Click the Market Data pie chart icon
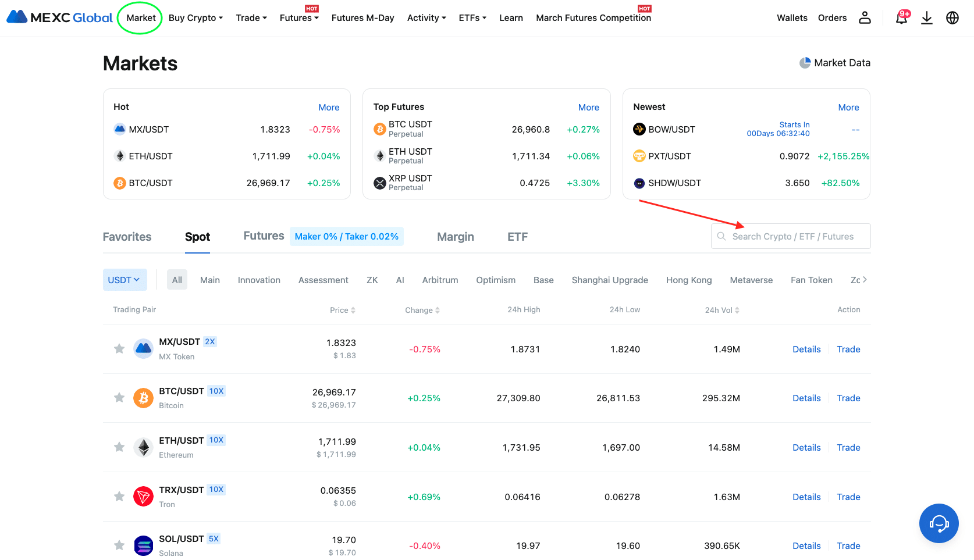This screenshot has width=974, height=560. [x=805, y=63]
